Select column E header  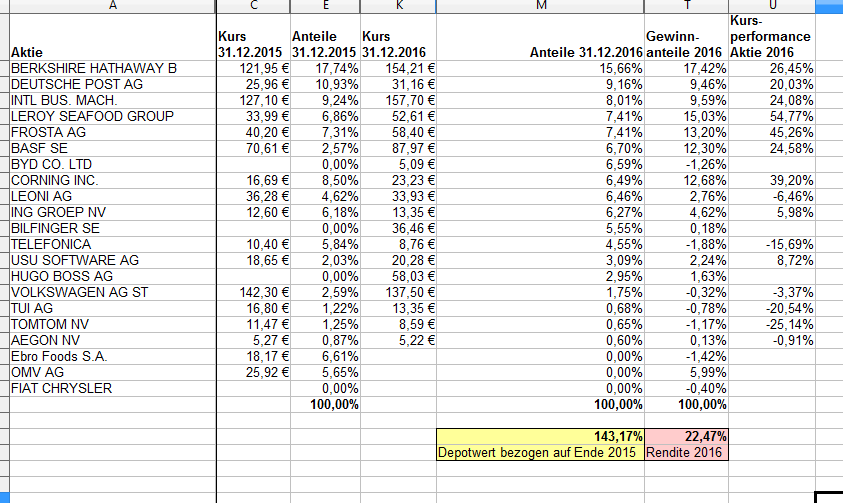325,6
